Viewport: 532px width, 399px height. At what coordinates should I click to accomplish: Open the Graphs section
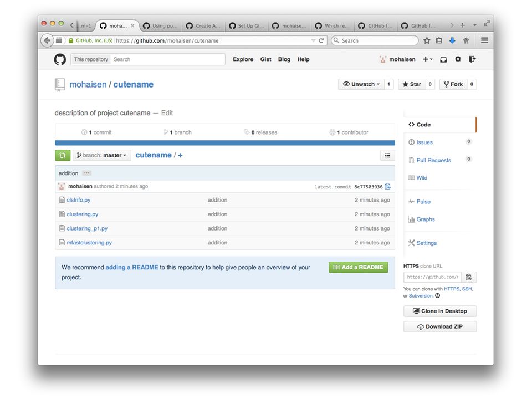(x=426, y=219)
